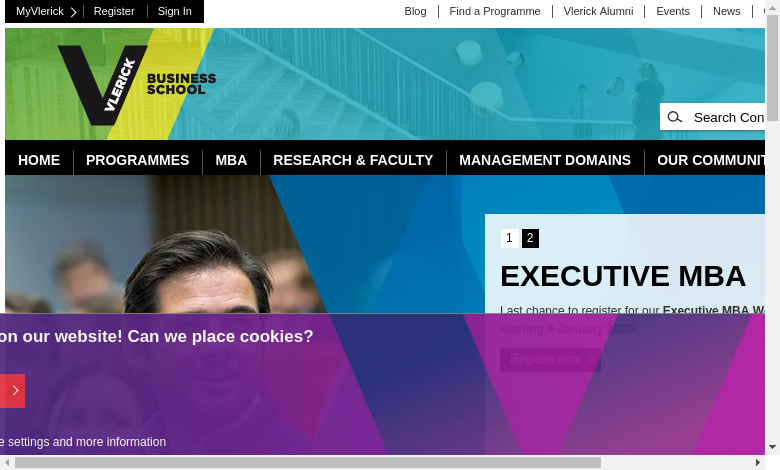Select carousel slide 2 indicator
780x470 pixels.
pos(530,238)
